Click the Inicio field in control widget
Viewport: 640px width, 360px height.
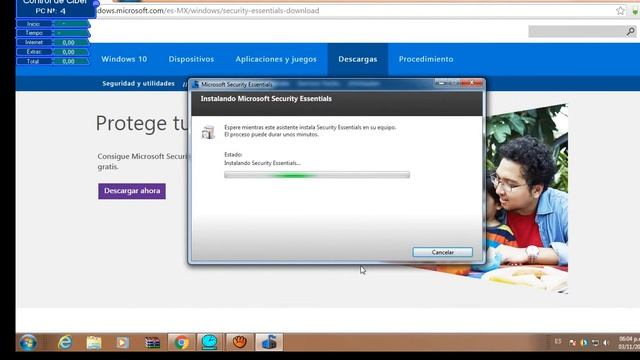[x=71, y=24]
